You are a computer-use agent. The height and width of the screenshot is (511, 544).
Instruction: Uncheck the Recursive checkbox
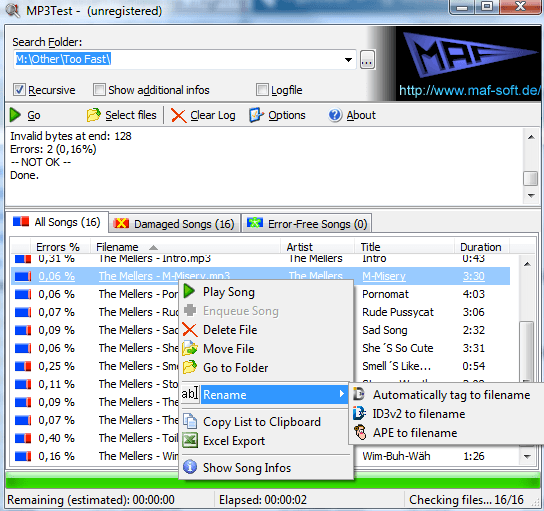(19, 90)
